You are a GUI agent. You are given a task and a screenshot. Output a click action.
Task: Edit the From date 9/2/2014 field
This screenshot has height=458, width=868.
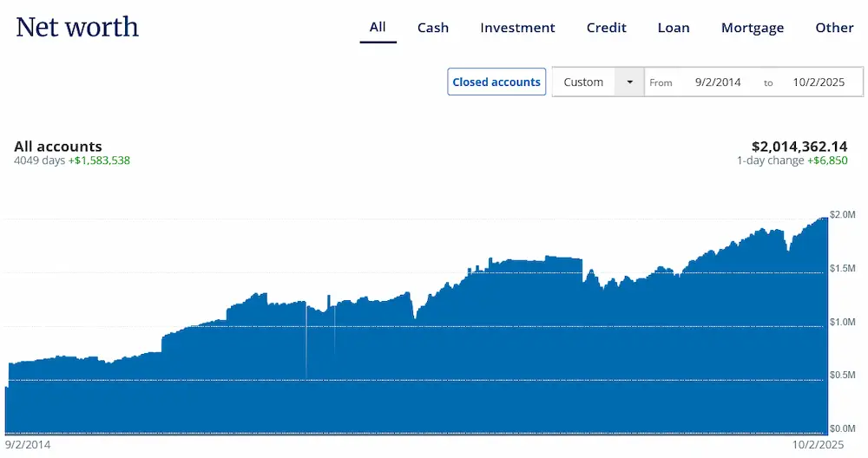pyautogui.click(x=718, y=82)
